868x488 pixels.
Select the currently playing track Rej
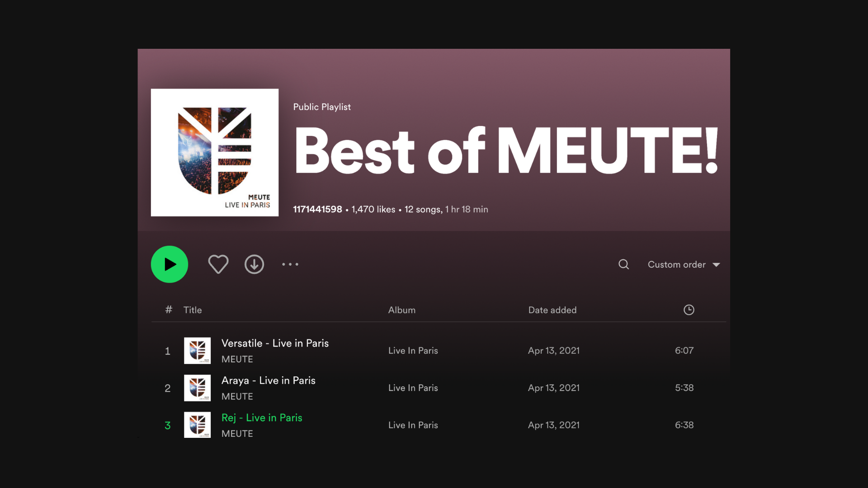[262, 418]
